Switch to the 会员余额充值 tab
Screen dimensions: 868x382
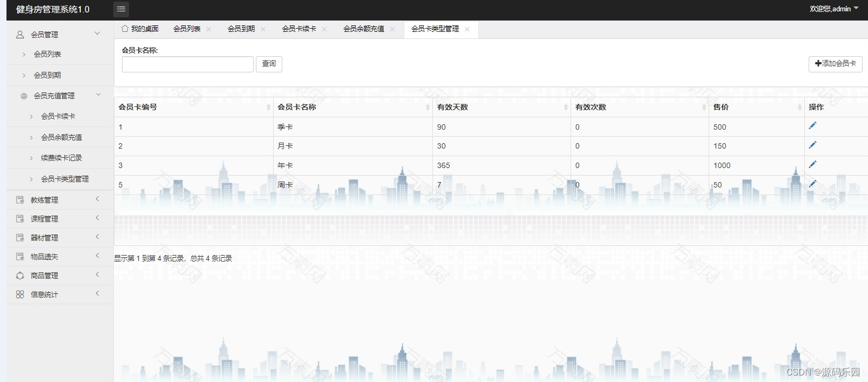364,29
